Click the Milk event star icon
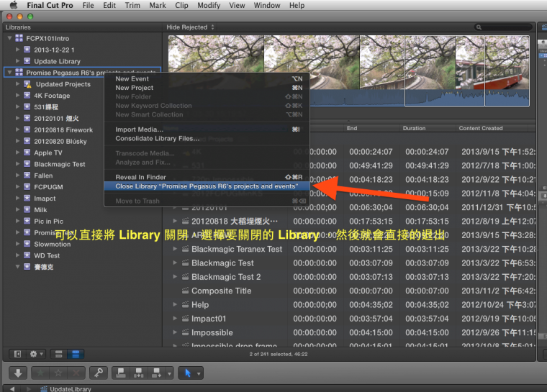Viewport: 547px width, 392px height. click(x=27, y=209)
